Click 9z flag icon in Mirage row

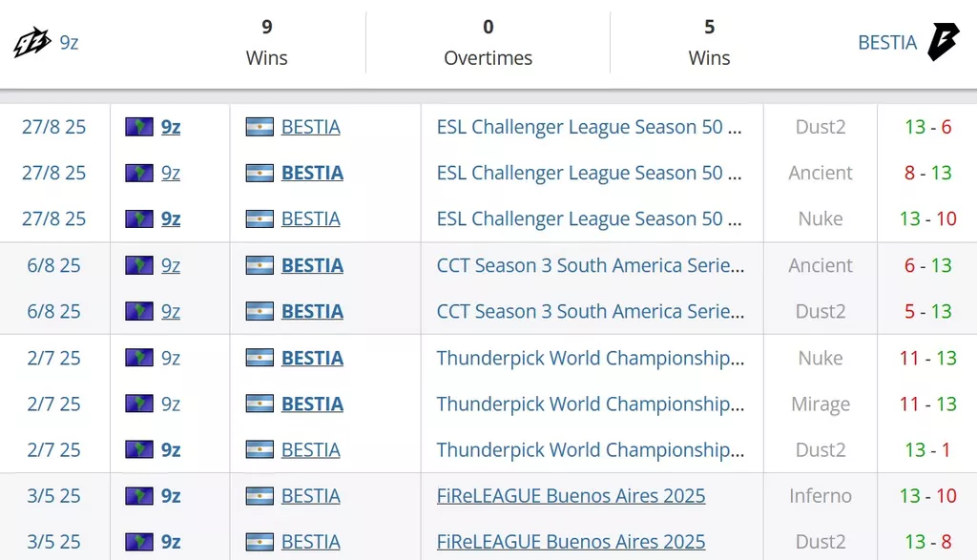pyautogui.click(x=139, y=404)
